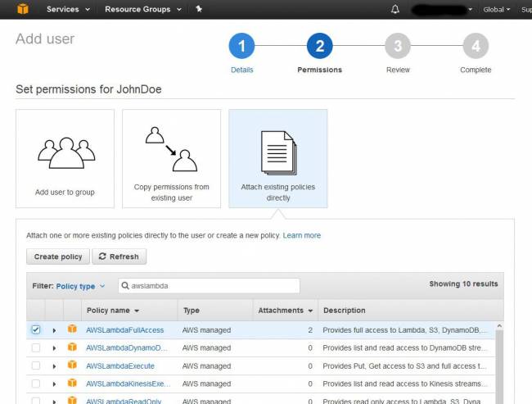Click the orange policy icon for AWSLambdaFullAccess
The height and width of the screenshot is (404, 532).
[x=72, y=330]
